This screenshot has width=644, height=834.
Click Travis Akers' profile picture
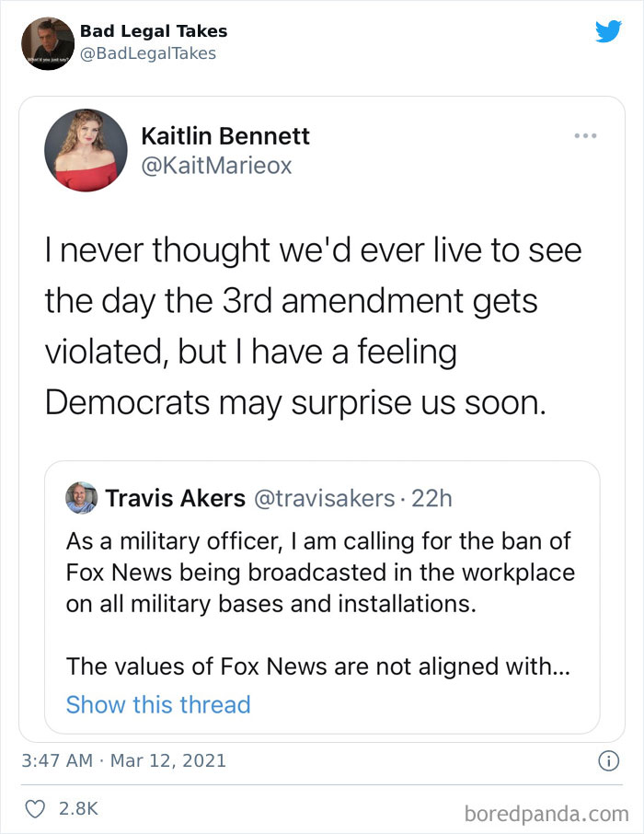pyautogui.click(x=81, y=498)
